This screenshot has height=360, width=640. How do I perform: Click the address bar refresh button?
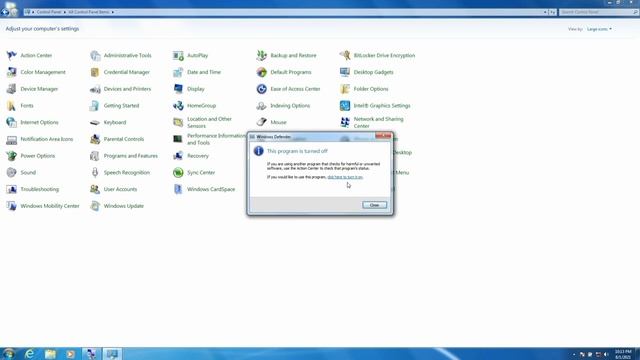click(552, 12)
